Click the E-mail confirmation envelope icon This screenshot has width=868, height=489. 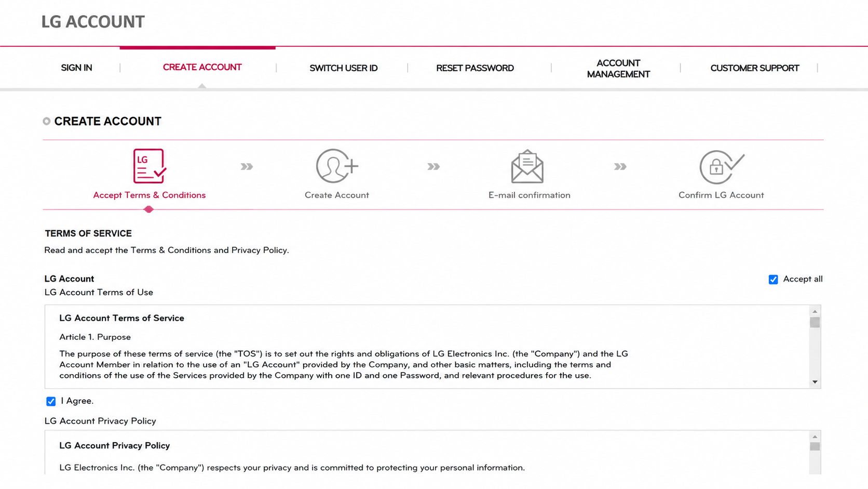point(527,166)
